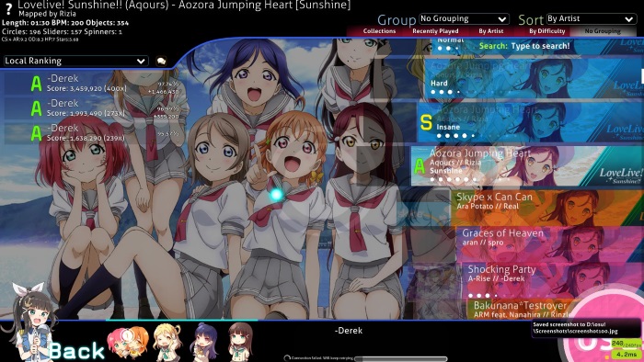Open the Sort By Artist dropdown

click(591, 19)
